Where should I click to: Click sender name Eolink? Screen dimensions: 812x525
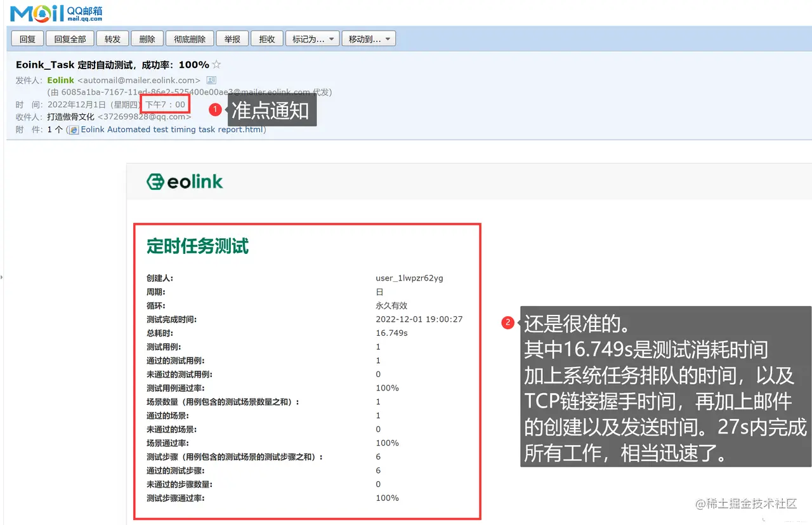60,81
